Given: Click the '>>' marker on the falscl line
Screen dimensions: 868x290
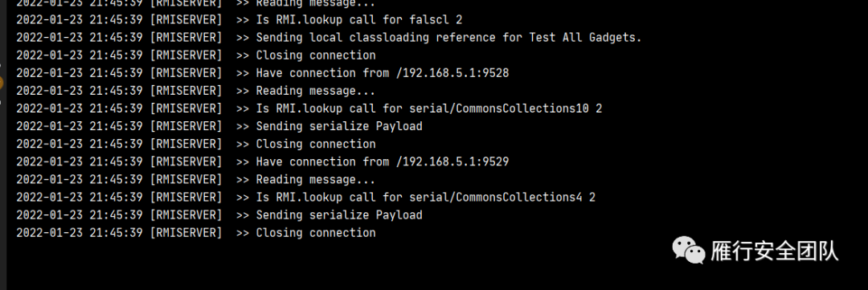Looking at the screenshot, I should pos(243,20).
